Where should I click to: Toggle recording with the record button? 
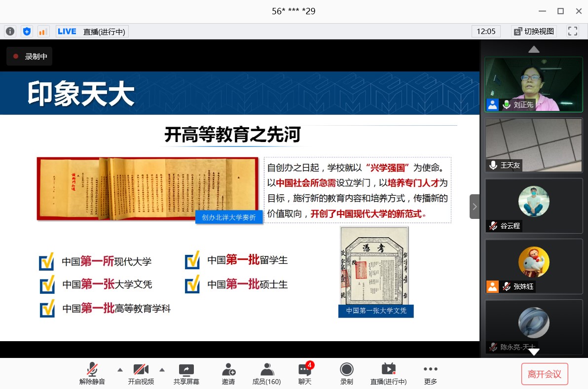[x=347, y=374]
